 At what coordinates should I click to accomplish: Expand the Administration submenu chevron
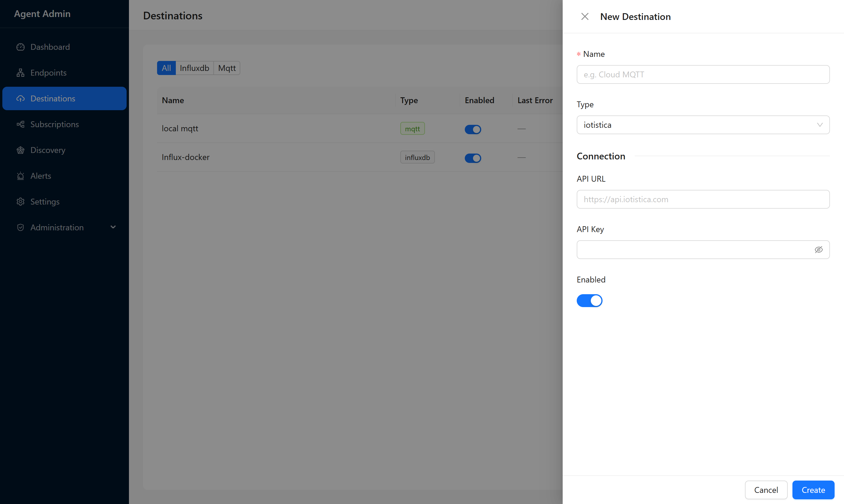(x=113, y=227)
